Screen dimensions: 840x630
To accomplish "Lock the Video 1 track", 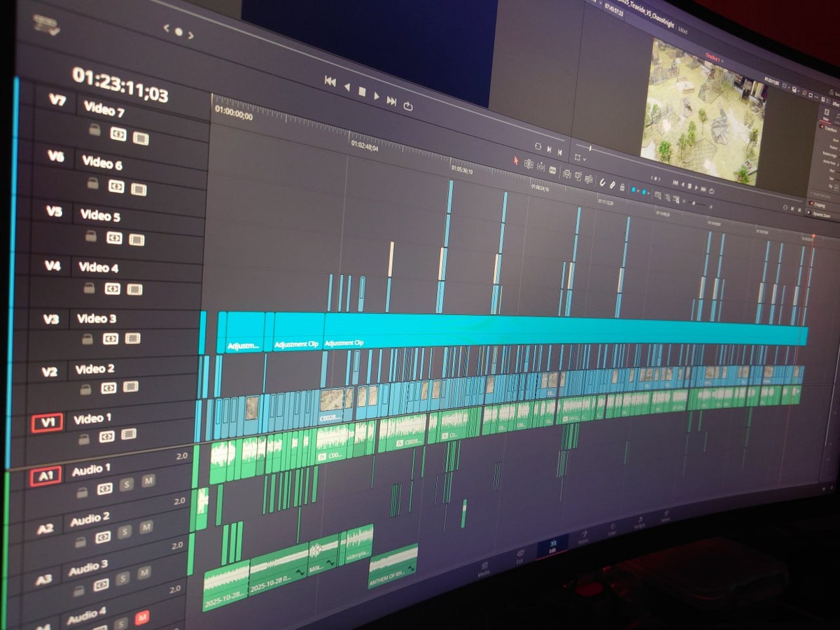I will [84, 440].
